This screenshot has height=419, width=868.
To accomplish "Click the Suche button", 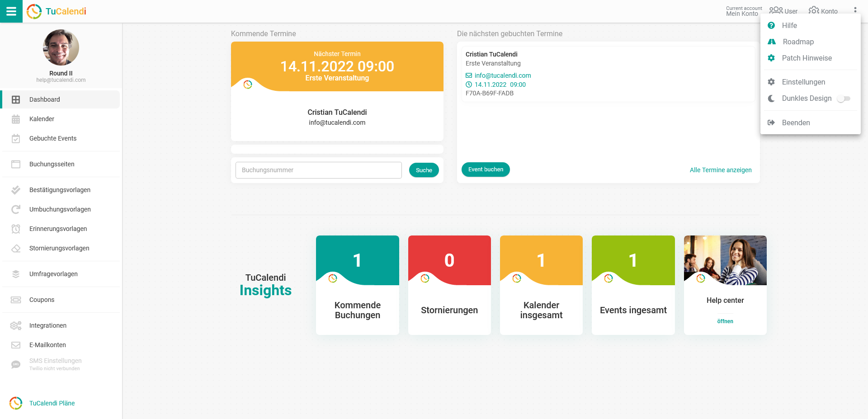I will click(424, 170).
